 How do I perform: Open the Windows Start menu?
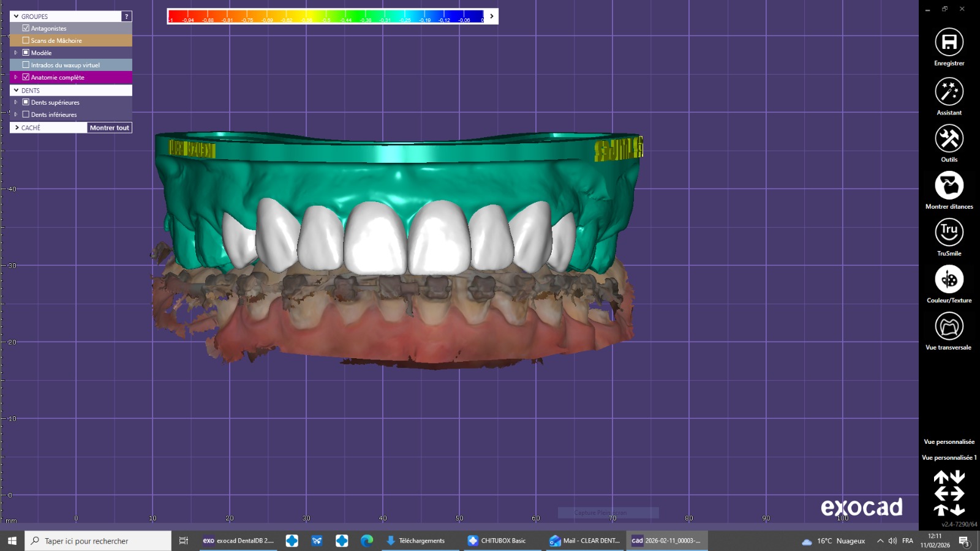click(x=12, y=541)
